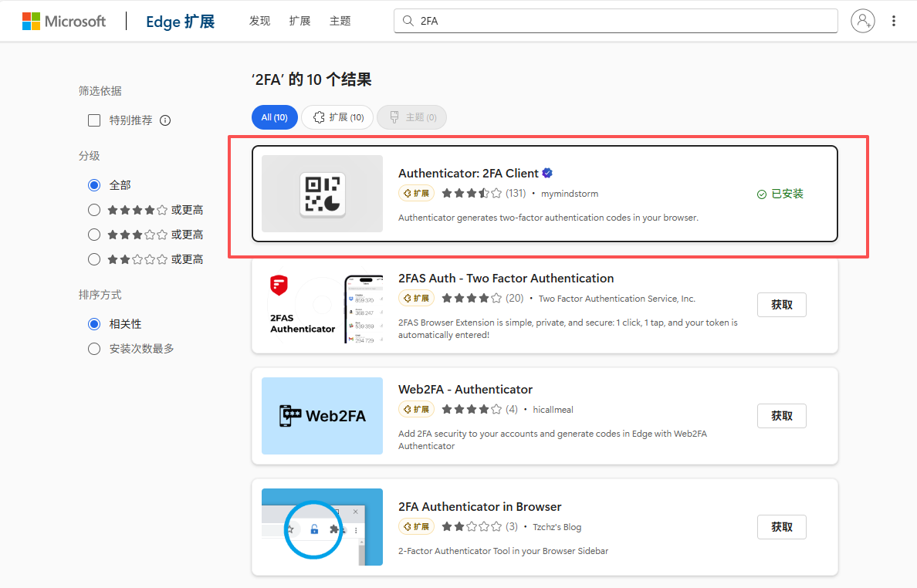Click the verified badge beside Authenticator: 2FA Client

547,174
